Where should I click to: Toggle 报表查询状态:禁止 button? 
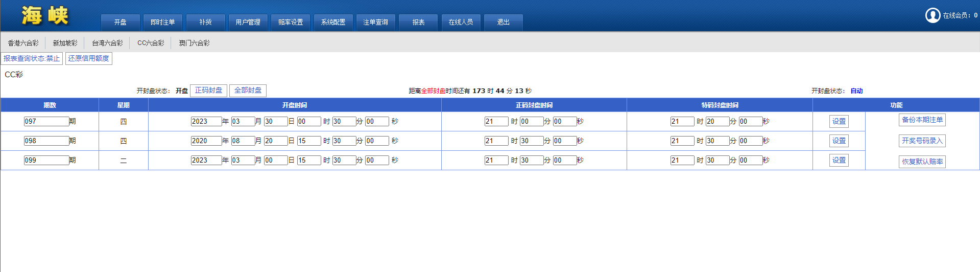coord(32,59)
